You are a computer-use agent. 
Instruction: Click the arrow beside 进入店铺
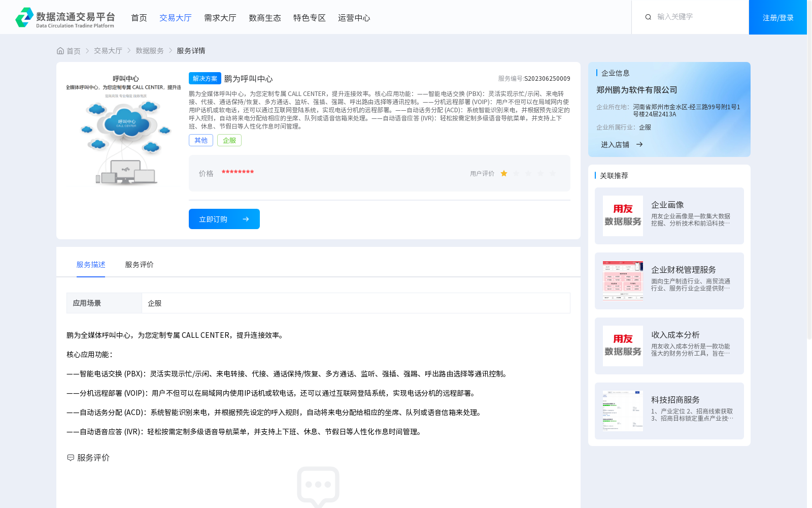639,144
